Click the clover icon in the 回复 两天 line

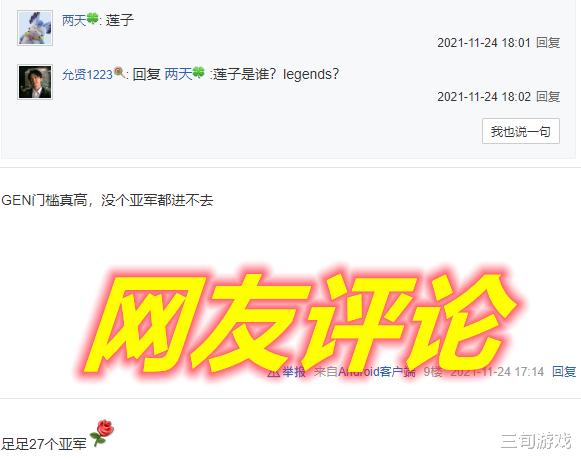click(x=198, y=72)
